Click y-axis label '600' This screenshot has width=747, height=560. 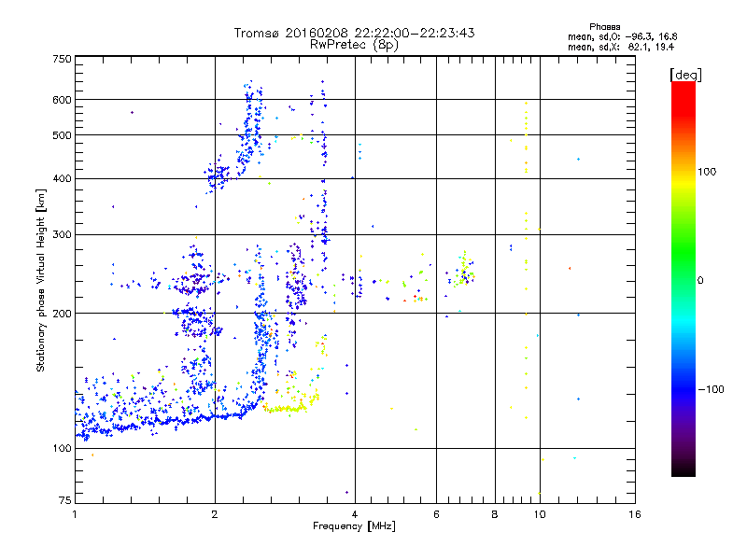click(x=62, y=100)
